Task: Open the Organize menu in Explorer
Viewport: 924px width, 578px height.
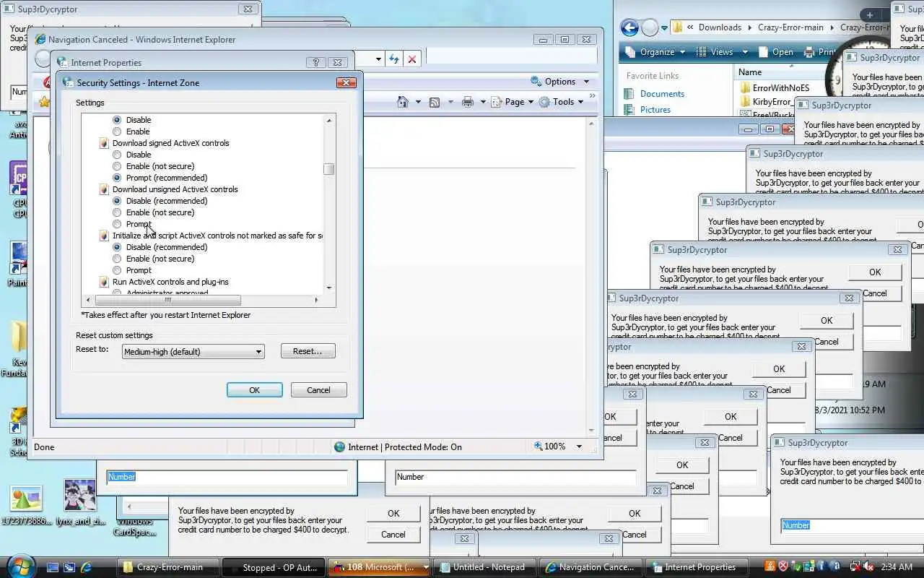Action: (x=654, y=52)
